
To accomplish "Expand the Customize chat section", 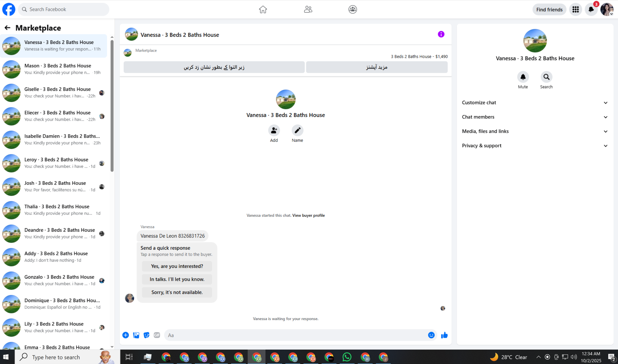I will coord(535,103).
